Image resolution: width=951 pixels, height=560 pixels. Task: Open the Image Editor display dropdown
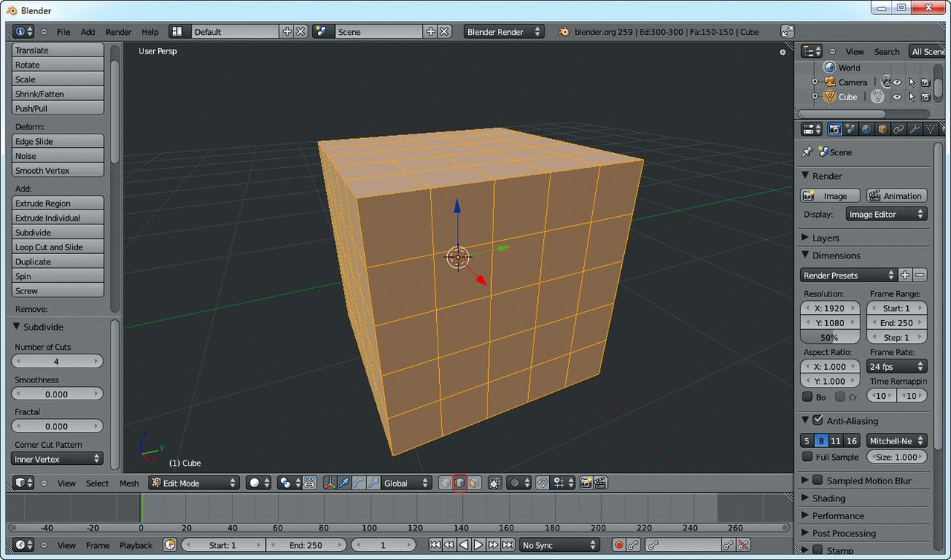pos(886,214)
